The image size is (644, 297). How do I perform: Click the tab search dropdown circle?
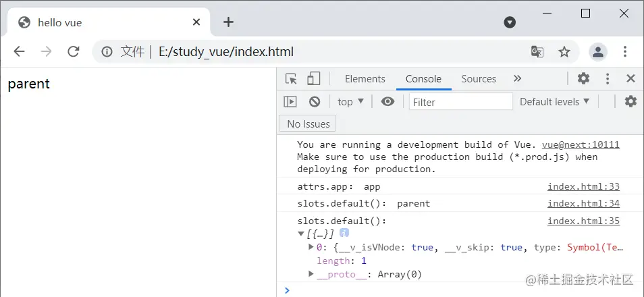pyautogui.click(x=510, y=22)
